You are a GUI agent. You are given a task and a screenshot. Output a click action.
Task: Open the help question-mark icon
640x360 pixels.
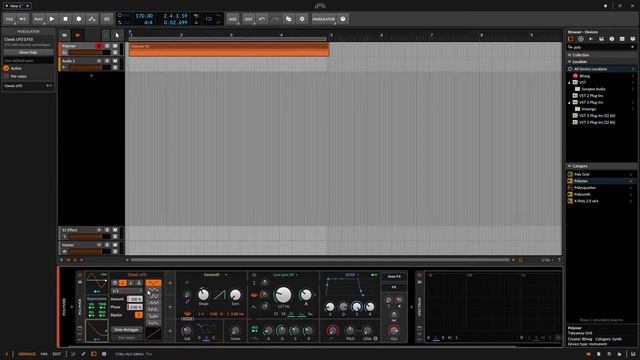point(343,19)
